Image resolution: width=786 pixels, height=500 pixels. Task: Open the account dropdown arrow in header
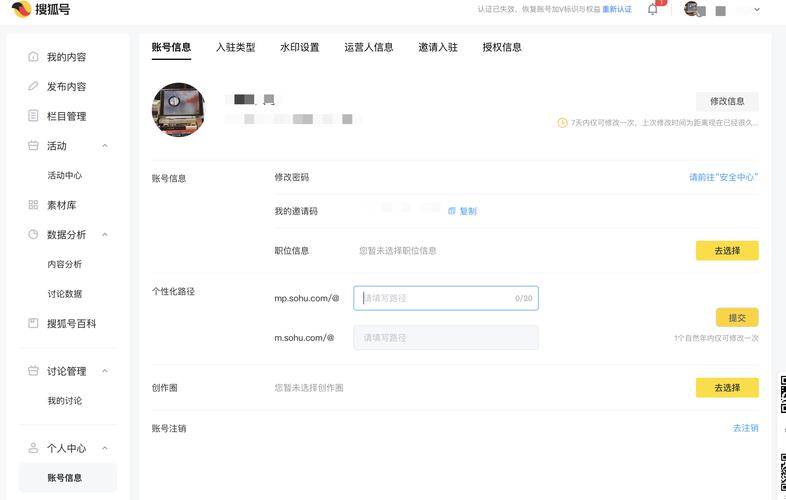[x=757, y=9]
